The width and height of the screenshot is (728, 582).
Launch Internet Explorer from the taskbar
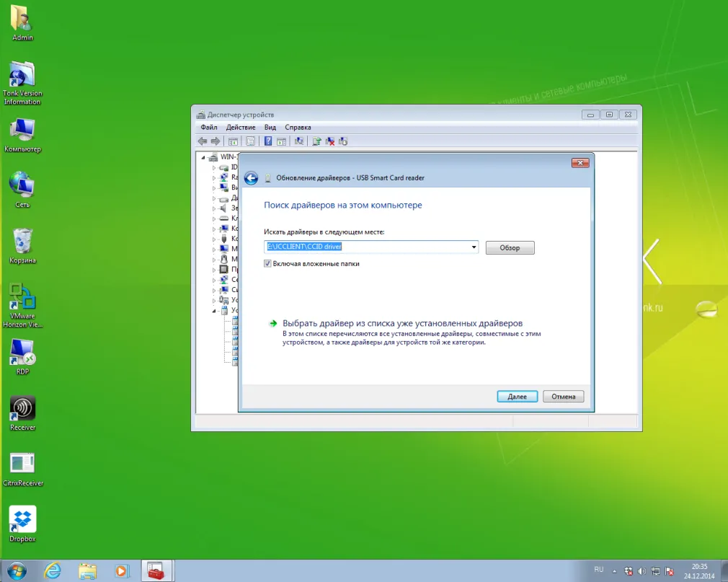pyautogui.click(x=53, y=570)
